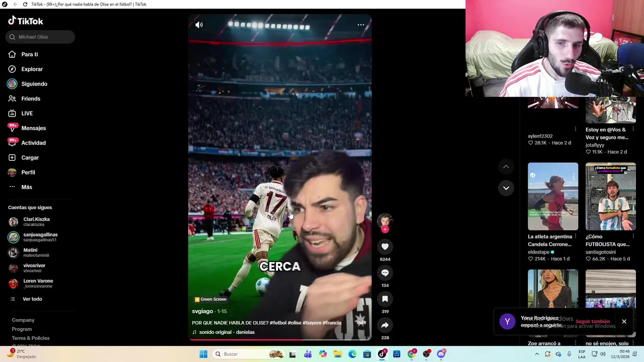Open options for '¿Cómo FUTBOLISTA' card
The image size is (644, 362).
(x=633, y=236)
